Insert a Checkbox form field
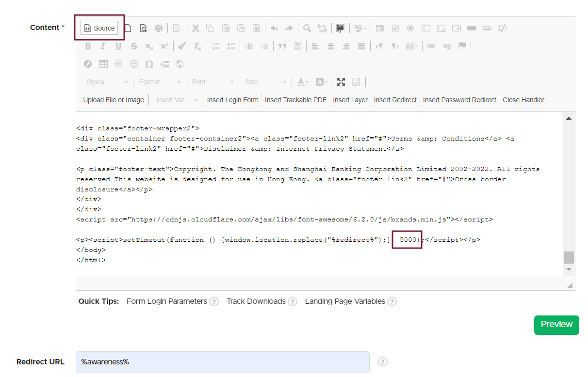 coord(395,28)
